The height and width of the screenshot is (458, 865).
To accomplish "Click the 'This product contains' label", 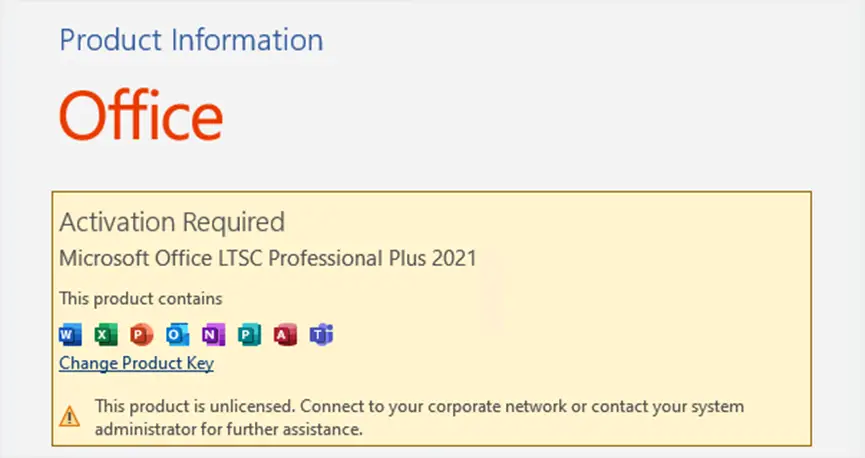I will point(141,299).
